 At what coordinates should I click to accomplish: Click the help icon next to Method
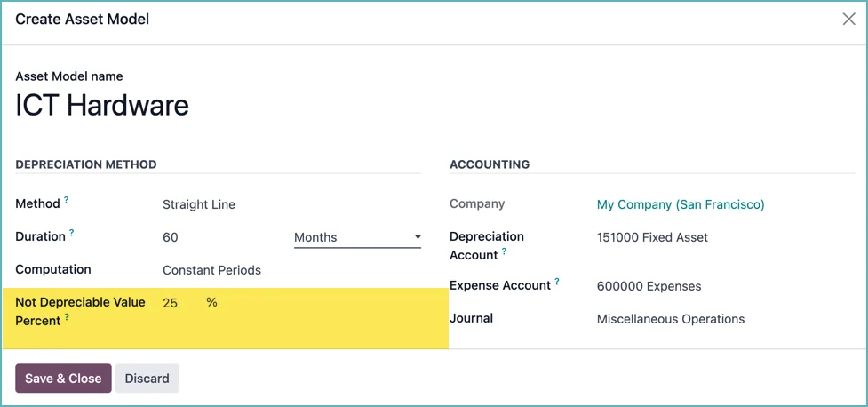pos(67,200)
